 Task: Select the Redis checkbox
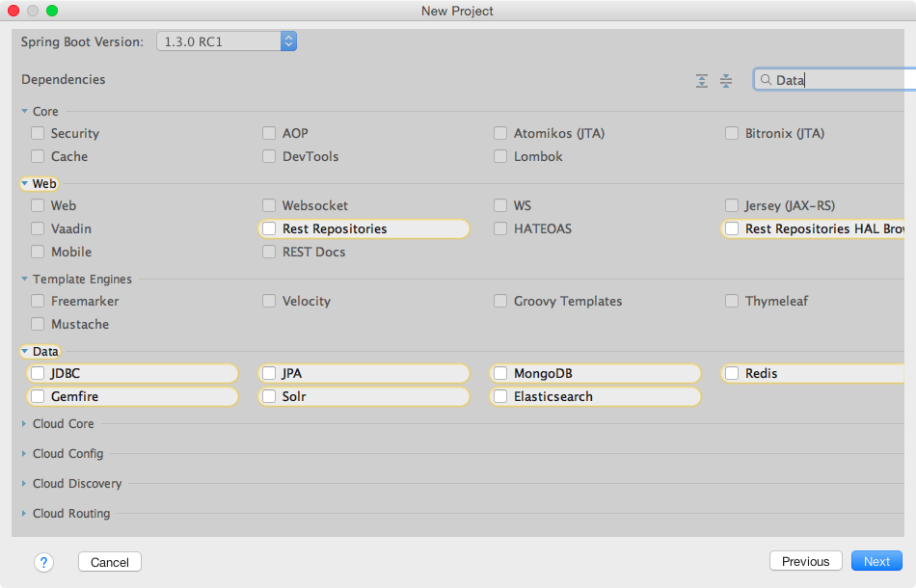[732, 373]
